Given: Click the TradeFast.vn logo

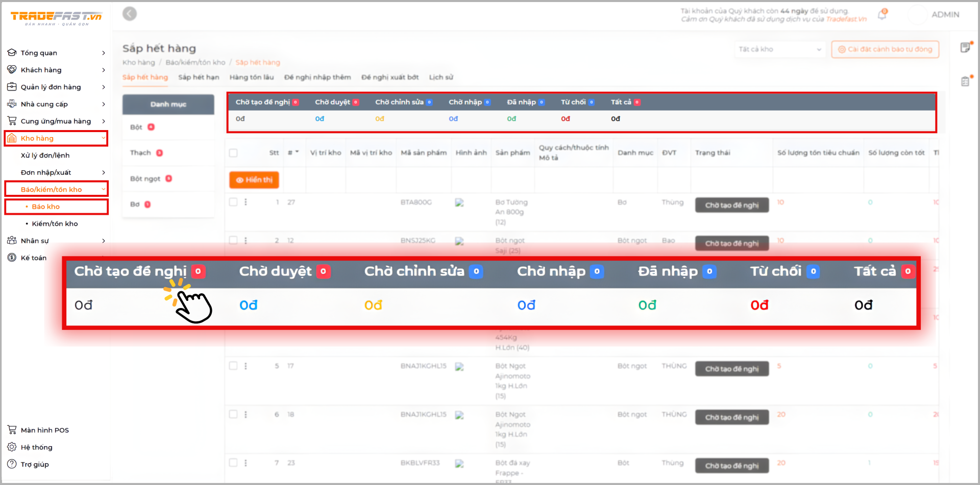Looking at the screenshot, I should [56, 18].
